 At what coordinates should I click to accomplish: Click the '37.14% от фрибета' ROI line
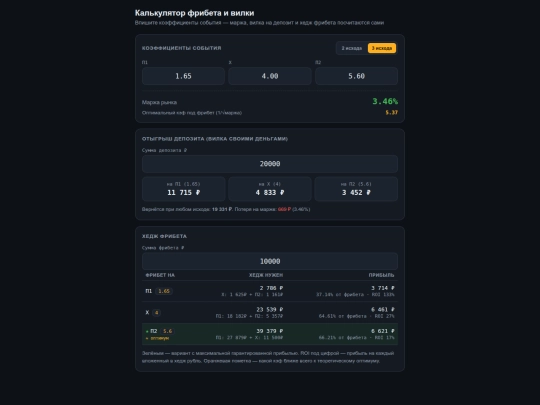[355, 295]
